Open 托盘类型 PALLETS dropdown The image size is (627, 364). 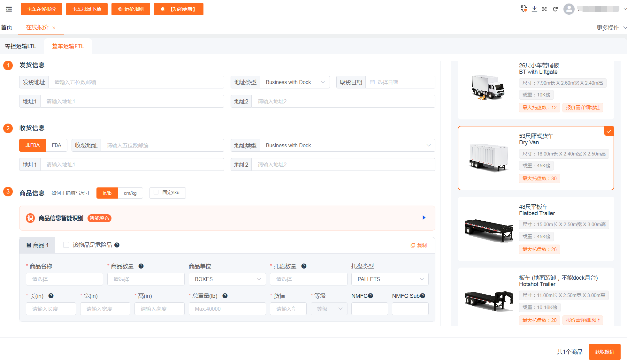pos(390,279)
